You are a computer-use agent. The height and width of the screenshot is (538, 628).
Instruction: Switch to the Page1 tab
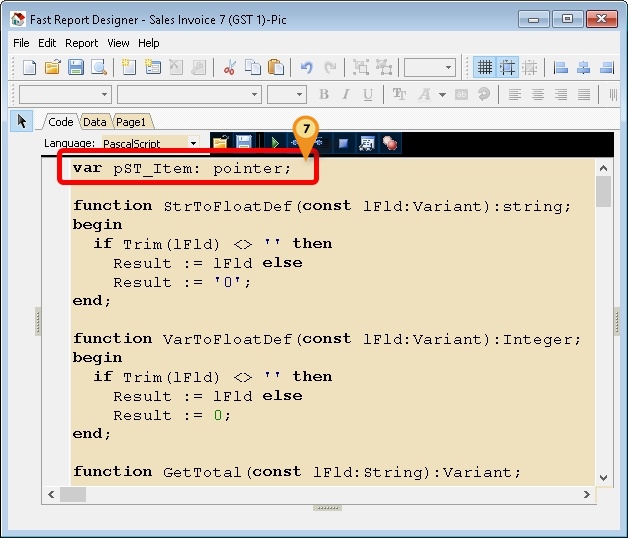[x=130, y=122]
